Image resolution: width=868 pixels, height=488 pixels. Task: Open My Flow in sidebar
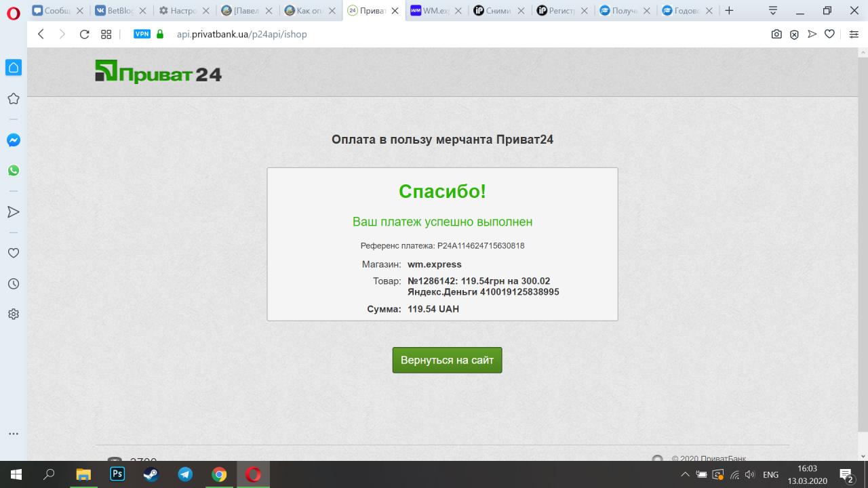click(x=13, y=212)
